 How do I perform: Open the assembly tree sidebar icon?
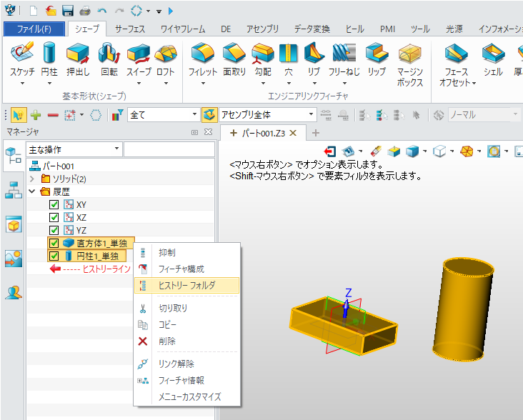click(14, 190)
